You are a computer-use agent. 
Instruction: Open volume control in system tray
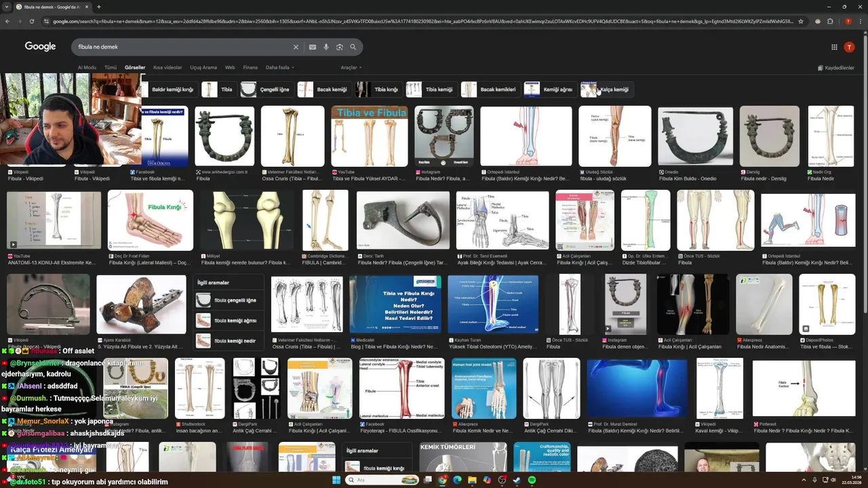[833, 480]
